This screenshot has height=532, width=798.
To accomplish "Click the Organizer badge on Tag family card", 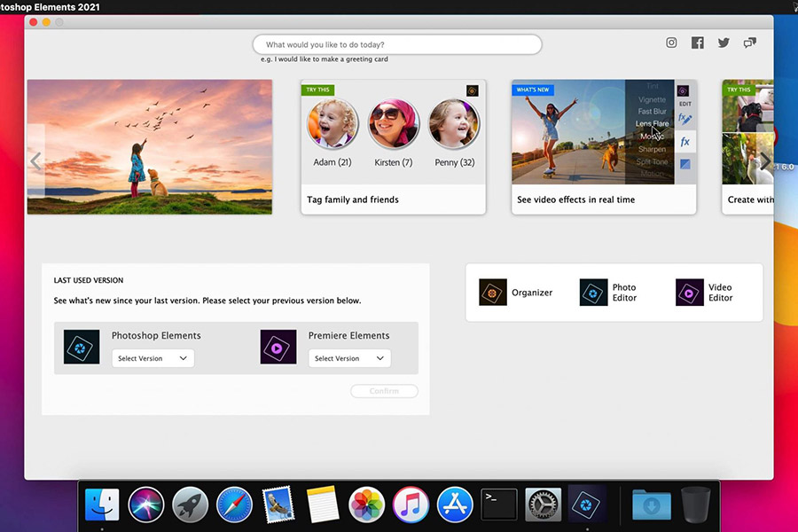I will [x=473, y=90].
